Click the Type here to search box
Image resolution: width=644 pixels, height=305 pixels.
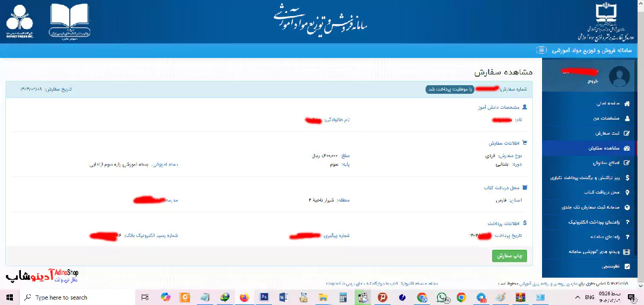coord(76,297)
